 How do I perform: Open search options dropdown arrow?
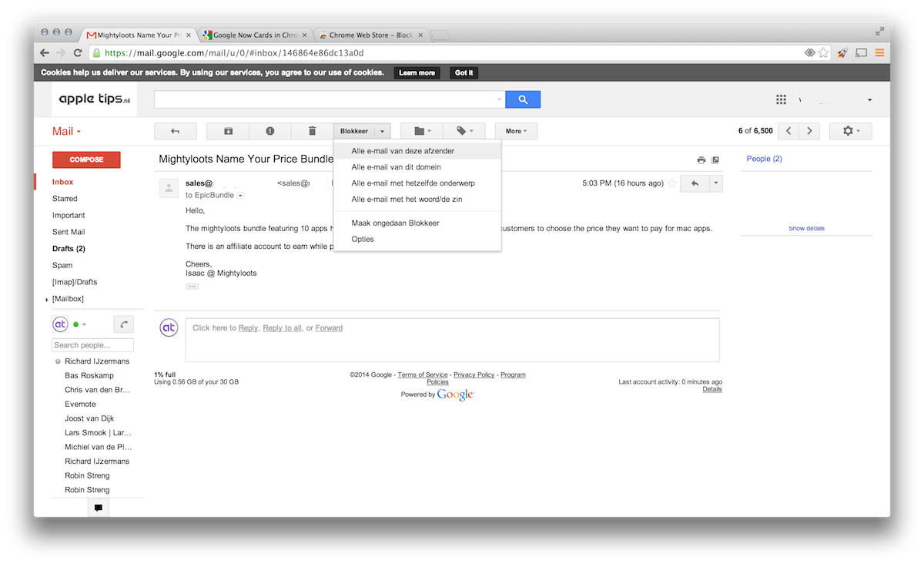click(x=499, y=99)
